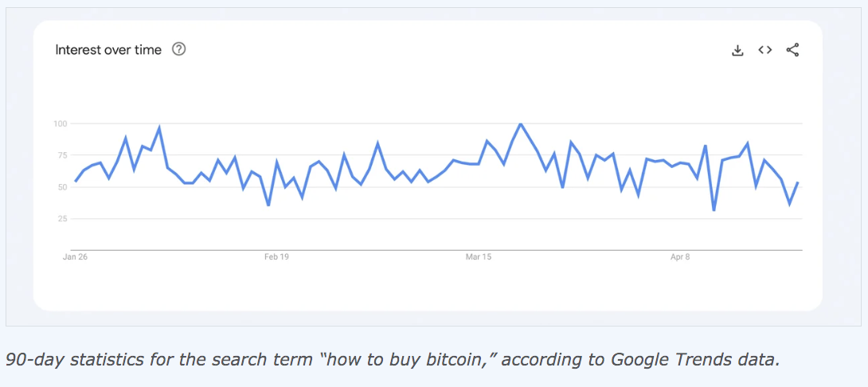
Task: Click the 50 value on the y-axis
Action: click(62, 187)
